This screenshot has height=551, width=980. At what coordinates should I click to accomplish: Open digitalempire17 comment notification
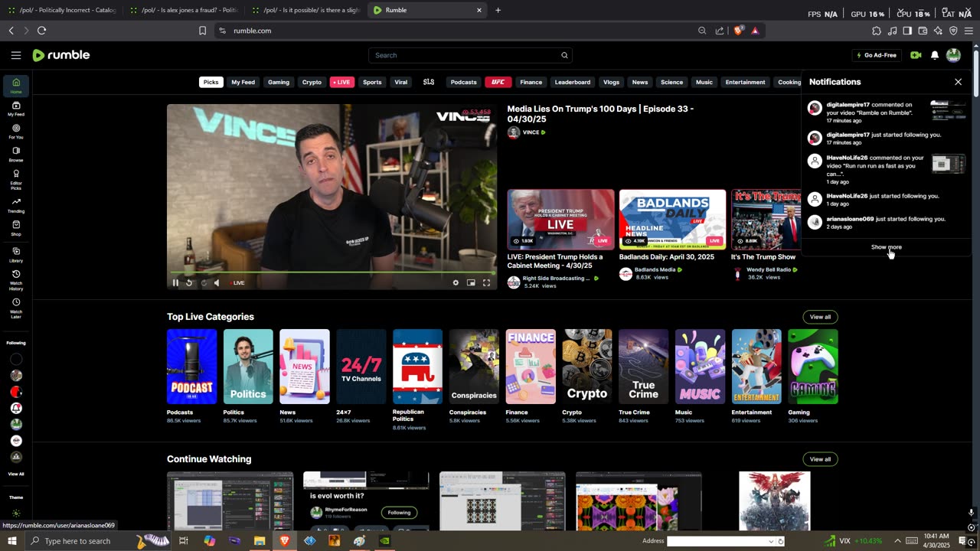[886, 112]
